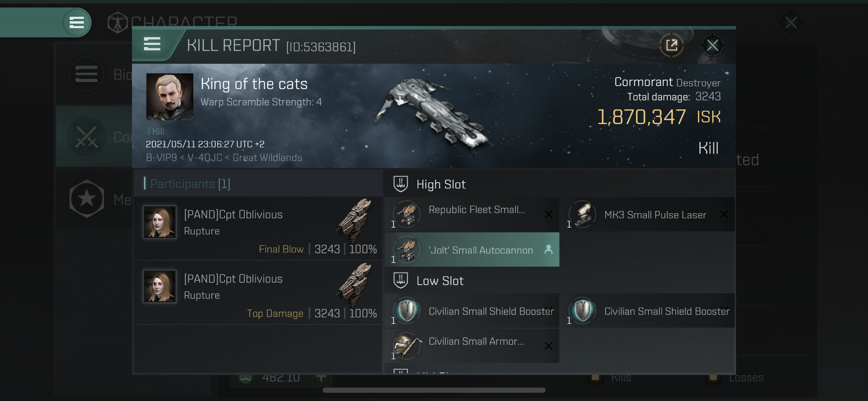Viewport: 868px width, 401px height.
Task: Open Top Damage Cpt Oblivious portrait
Action: tap(160, 286)
